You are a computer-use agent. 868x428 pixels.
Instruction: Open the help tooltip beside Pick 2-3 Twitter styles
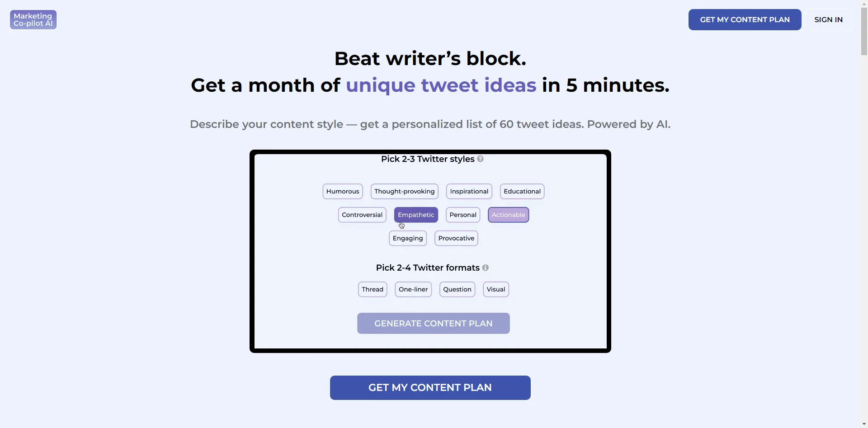pyautogui.click(x=480, y=159)
